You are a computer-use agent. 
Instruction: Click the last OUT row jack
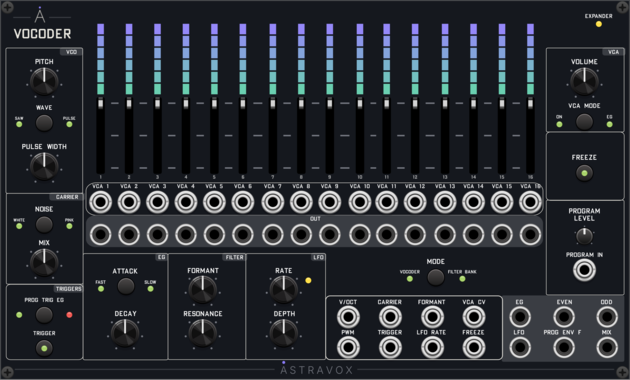tap(530, 235)
